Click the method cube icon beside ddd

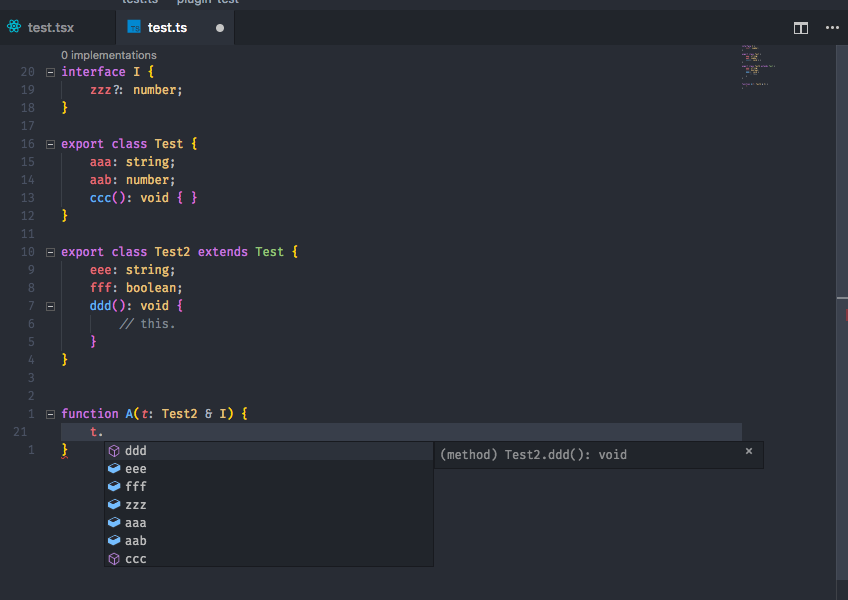click(114, 451)
